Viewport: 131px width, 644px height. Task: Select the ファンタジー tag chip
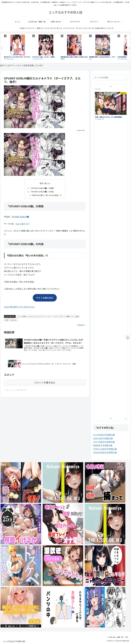point(48,317)
